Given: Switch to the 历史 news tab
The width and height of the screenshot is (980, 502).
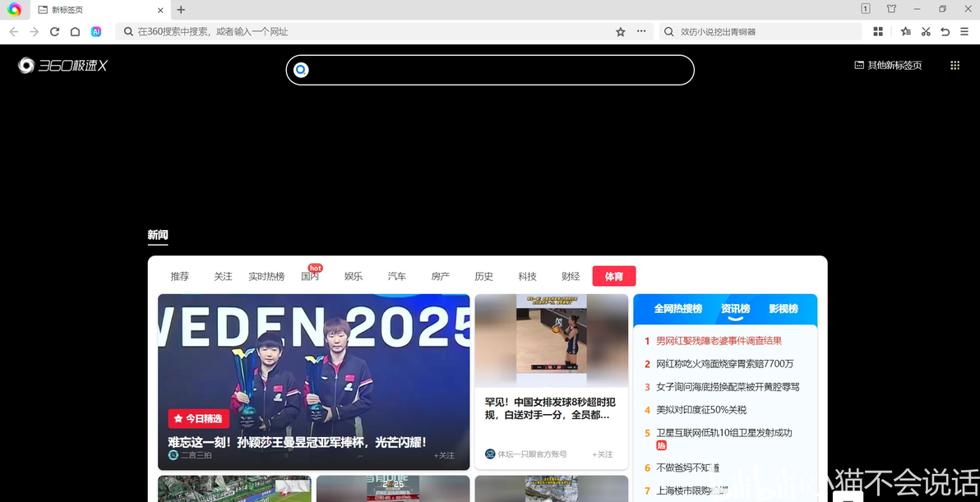Looking at the screenshot, I should click(x=483, y=276).
